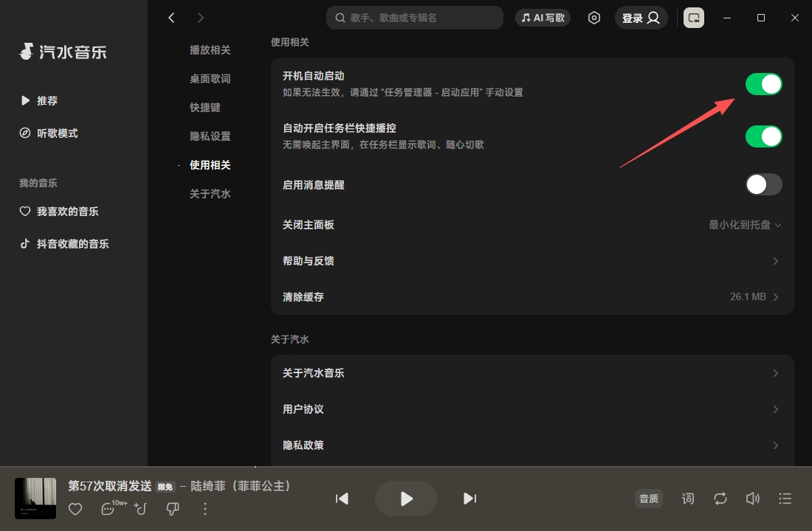Jump to 桌面歌词 settings

[210, 79]
